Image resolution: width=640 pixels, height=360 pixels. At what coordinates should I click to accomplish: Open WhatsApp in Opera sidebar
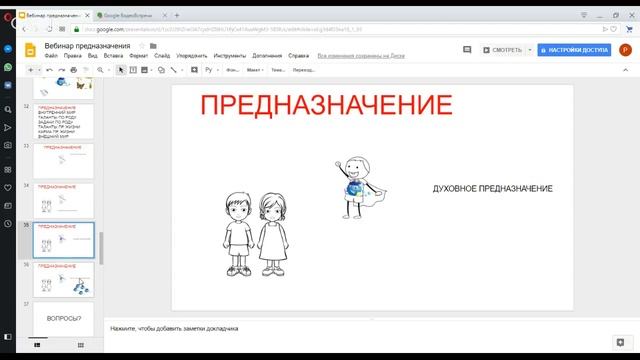click(8, 67)
